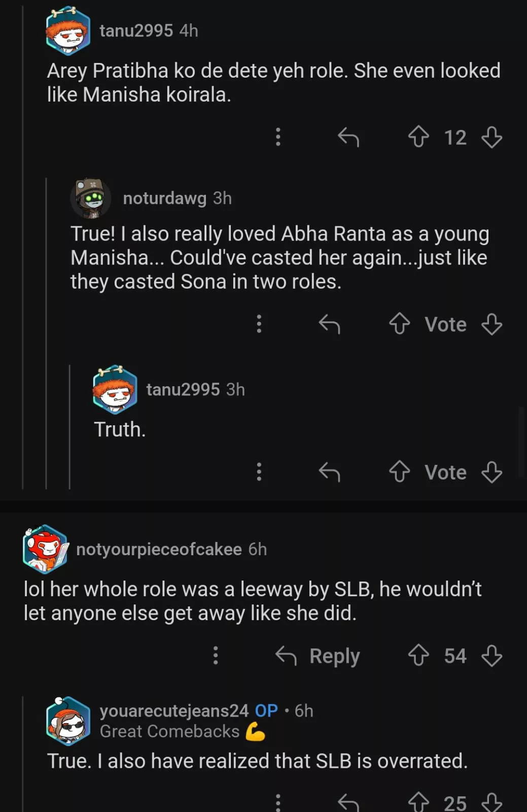Downvote noturdawg's Abha Ranta comment
Screen dimensions: 527x812
pos(491,324)
